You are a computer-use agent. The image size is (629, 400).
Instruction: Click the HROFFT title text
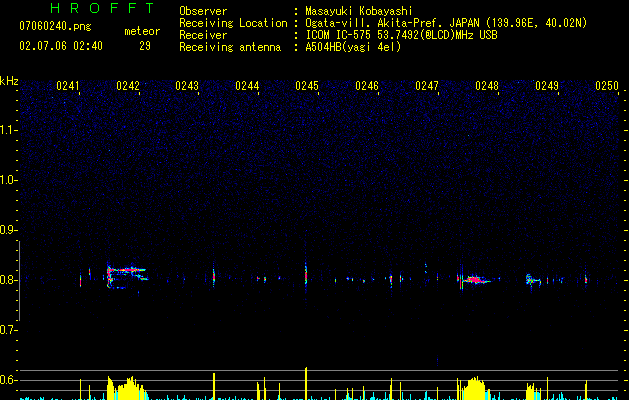[x=103, y=8]
